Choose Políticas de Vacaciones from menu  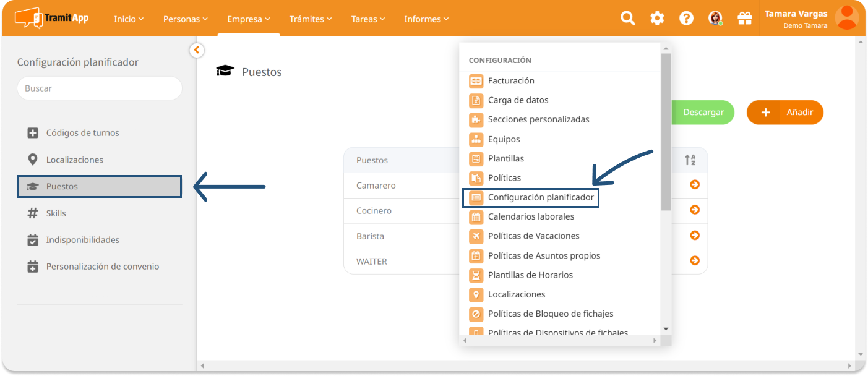point(533,236)
